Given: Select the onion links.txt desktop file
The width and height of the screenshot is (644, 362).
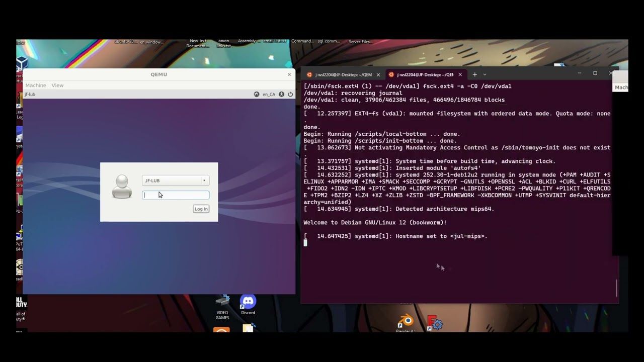Looking at the screenshot, I should click(223, 43).
